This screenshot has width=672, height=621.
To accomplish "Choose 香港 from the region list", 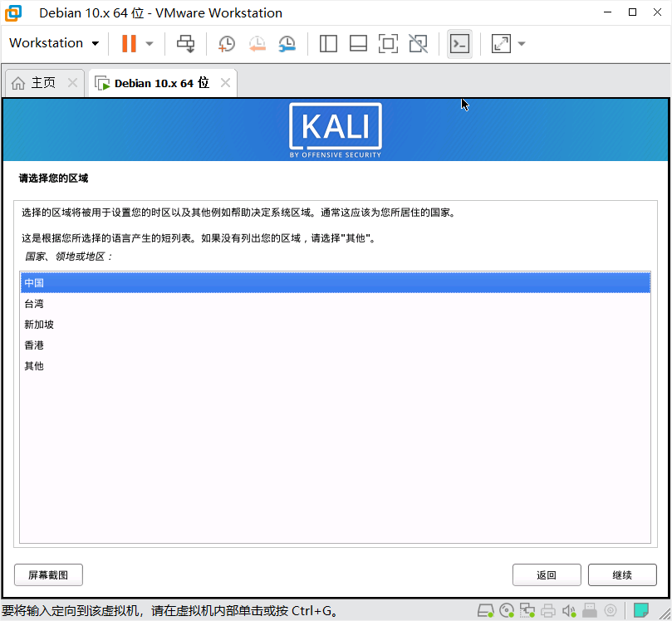I will [x=335, y=345].
